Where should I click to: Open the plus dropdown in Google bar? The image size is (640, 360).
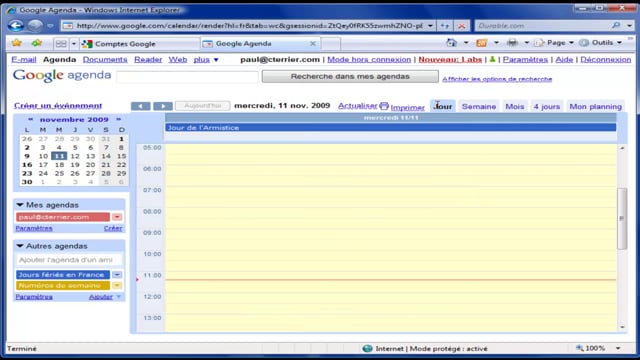pyautogui.click(x=206, y=60)
